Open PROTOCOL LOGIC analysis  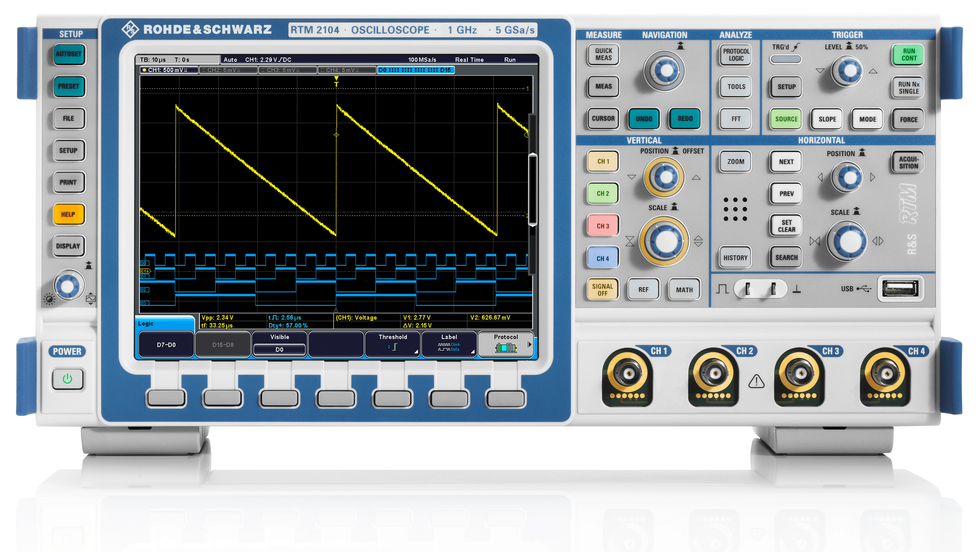(x=736, y=55)
